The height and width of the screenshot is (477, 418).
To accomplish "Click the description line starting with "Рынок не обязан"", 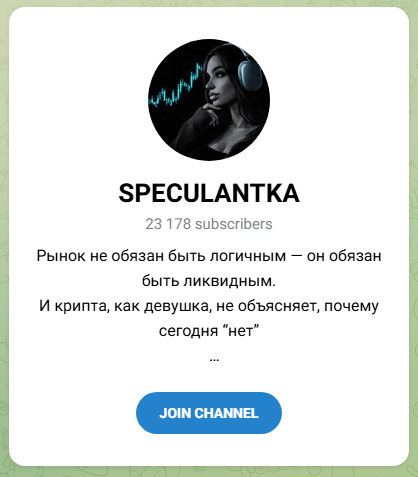I will 209,256.
